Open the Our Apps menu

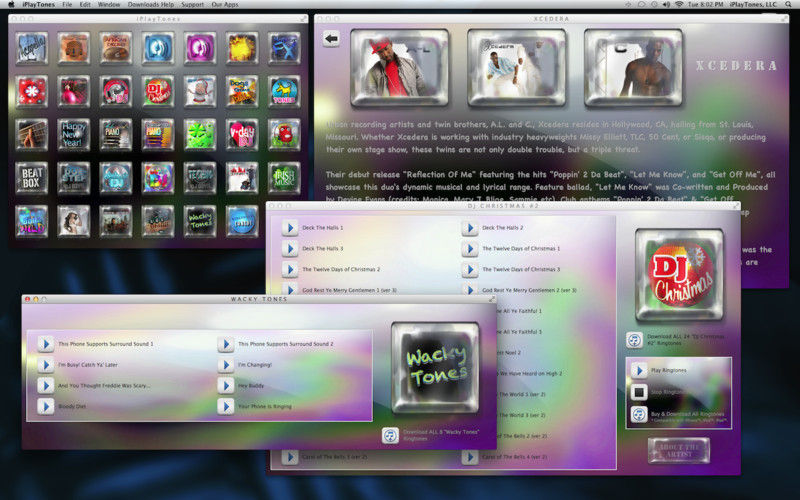[224, 4]
